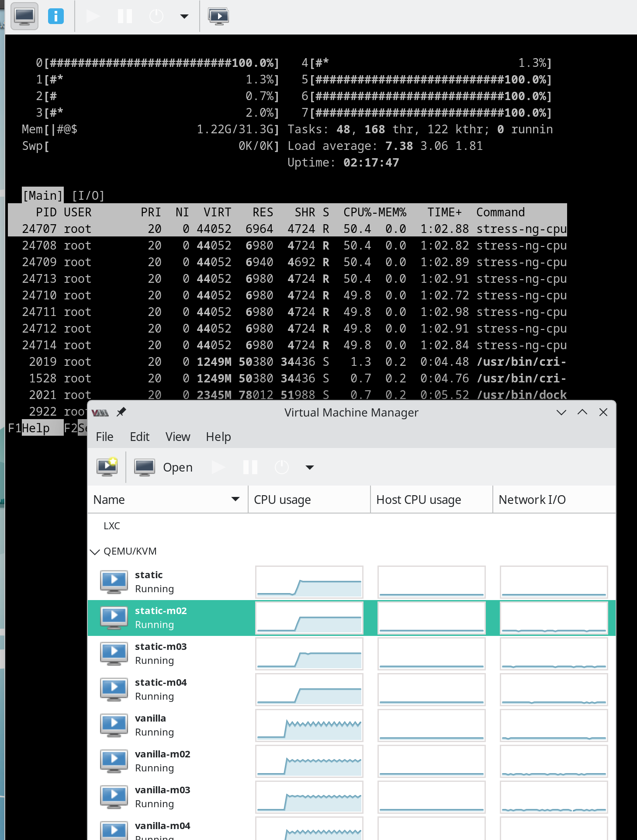Sort VMs by Name column
Screen dimensions: 637x840
coord(167,500)
